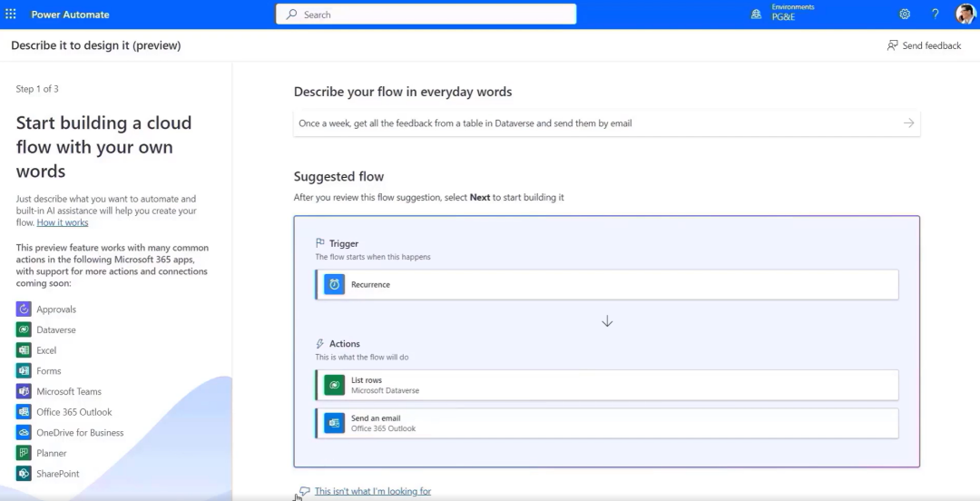Screen dimensions: 980x501
Task: Click the Send feedback button
Action: (924, 45)
